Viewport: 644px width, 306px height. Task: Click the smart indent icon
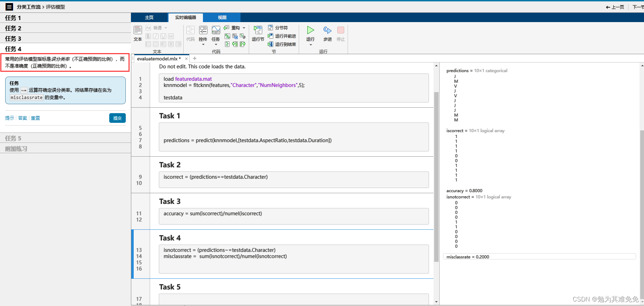[x=227, y=44]
